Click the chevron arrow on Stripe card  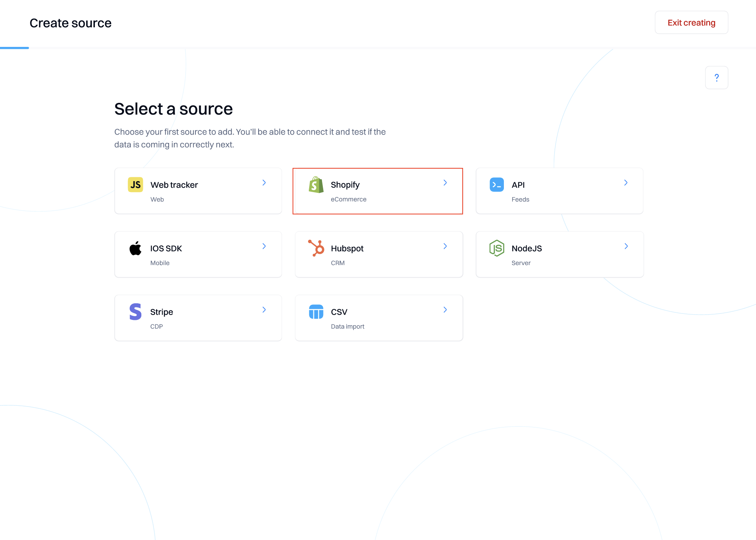pyautogui.click(x=264, y=310)
